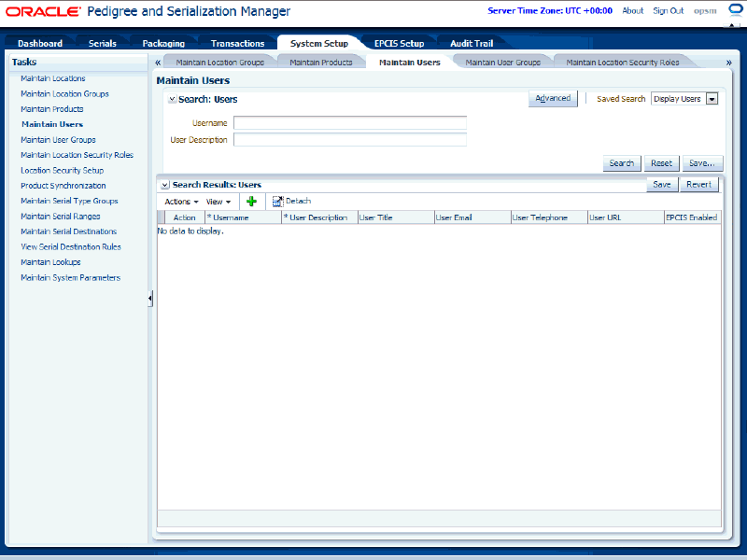The height and width of the screenshot is (560, 747).
Task: Open the Actions menu dropdown
Action: pos(181,202)
